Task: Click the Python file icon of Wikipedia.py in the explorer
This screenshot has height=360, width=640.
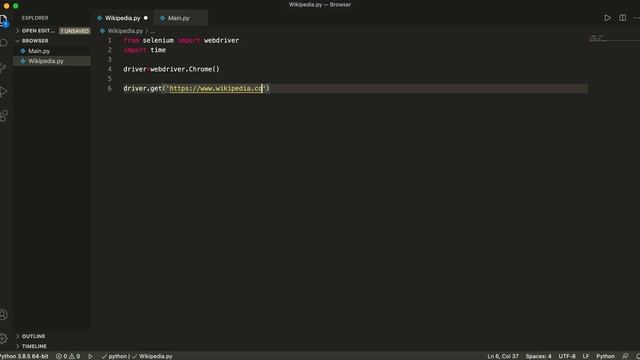Action: (23, 61)
